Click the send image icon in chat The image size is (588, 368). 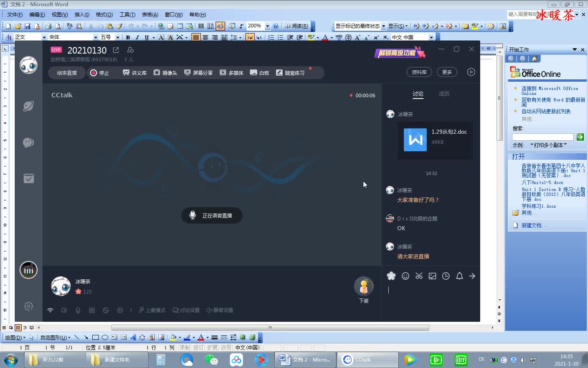(x=432, y=276)
